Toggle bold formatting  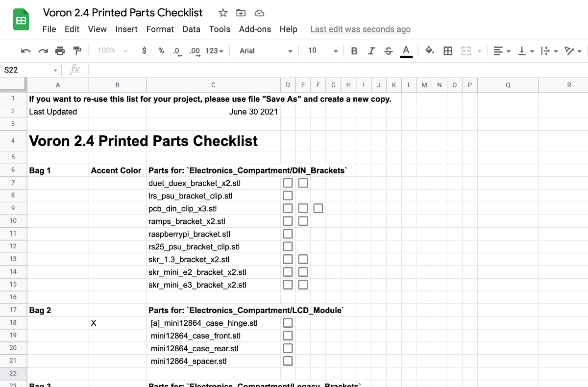click(x=354, y=51)
